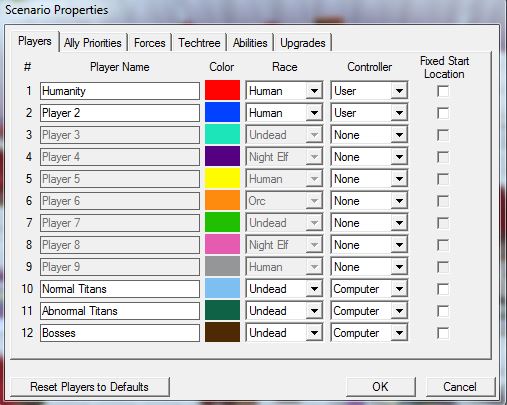Confirm with the OK button
Viewport: 507px width, 405px height.
click(380, 387)
